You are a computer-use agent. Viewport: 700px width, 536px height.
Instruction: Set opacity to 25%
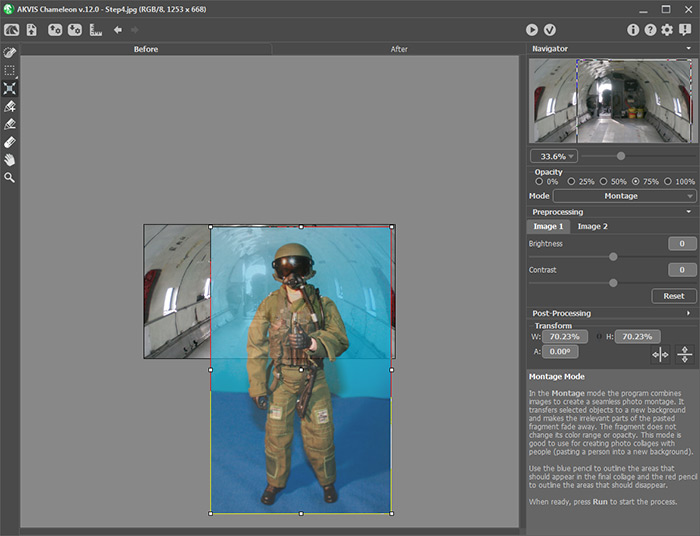[x=571, y=181]
